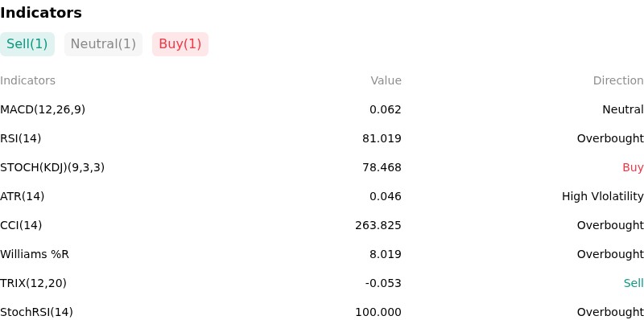The height and width of the screenshot is (320, 644).
Task: Click the High Vlolatility direction text
Action: click(602, 196)
